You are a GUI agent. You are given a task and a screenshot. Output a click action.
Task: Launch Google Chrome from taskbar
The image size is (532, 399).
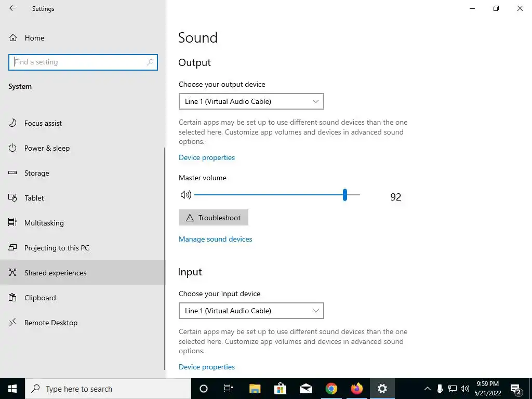click(331, 389)
